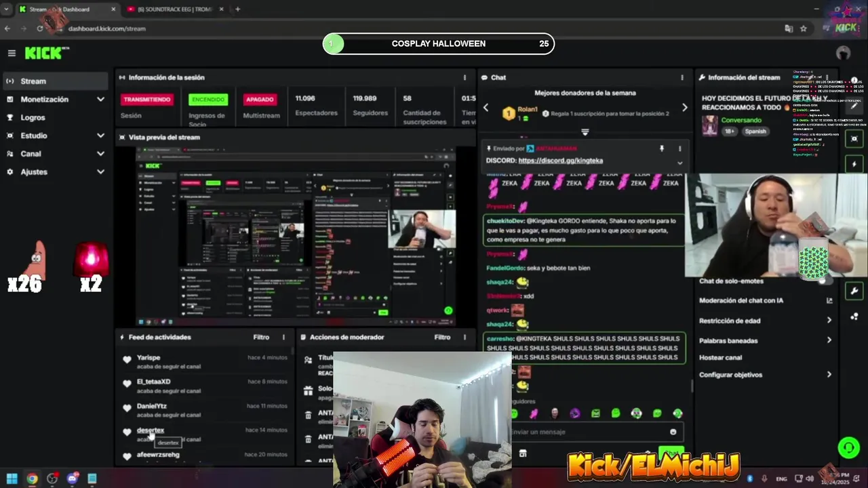Click the stream preview video
The width and height of the screenshot is (868, 488).
tap(296, 236)
